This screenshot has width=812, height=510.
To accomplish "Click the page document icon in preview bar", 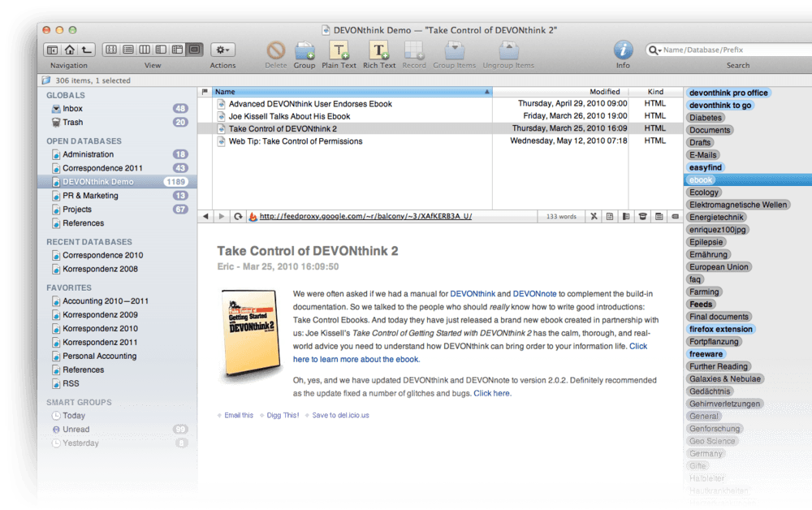I will pos(610,217).
